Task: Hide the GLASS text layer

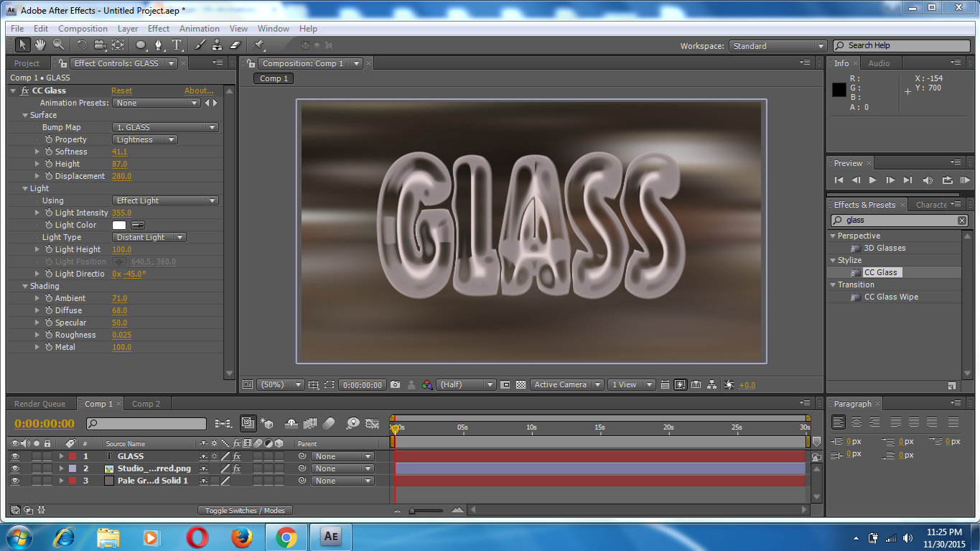Action: coord(15,455)
